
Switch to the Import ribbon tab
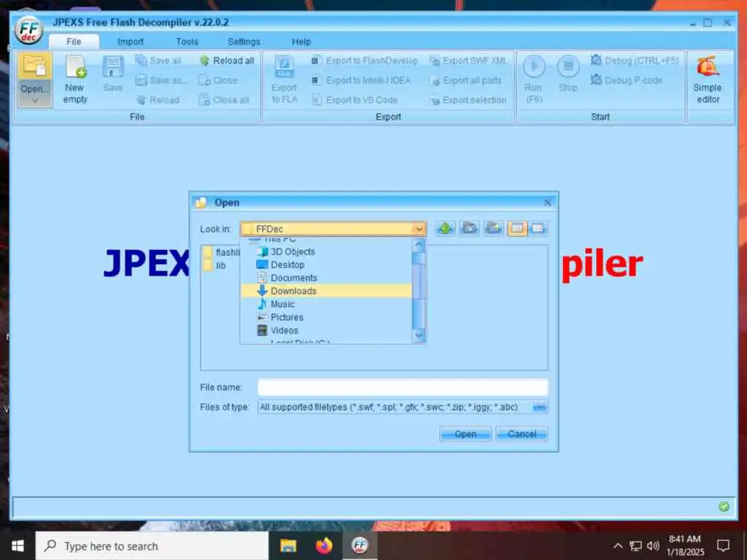pyautogui.click(x=130, y=42)
